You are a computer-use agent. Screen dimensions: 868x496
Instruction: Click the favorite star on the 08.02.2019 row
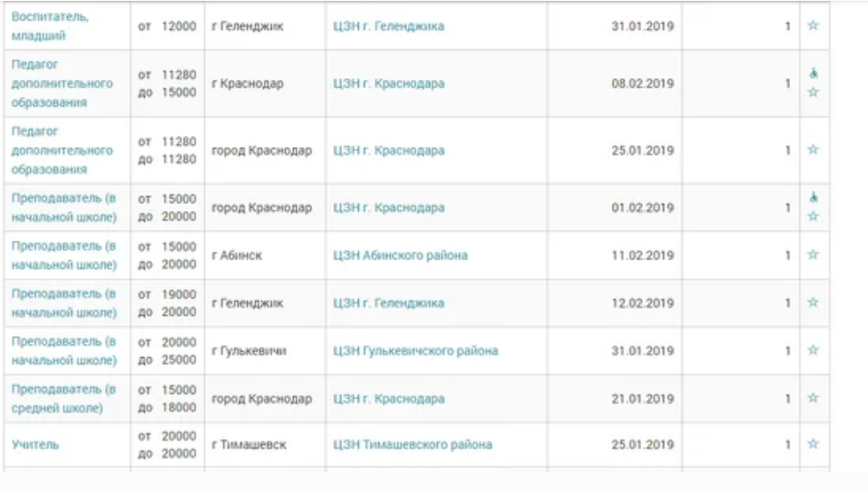[813, 92]
